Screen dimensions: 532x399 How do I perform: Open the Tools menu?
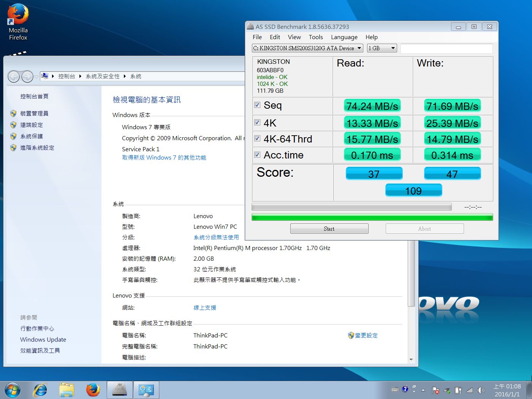tap(316, 37)
